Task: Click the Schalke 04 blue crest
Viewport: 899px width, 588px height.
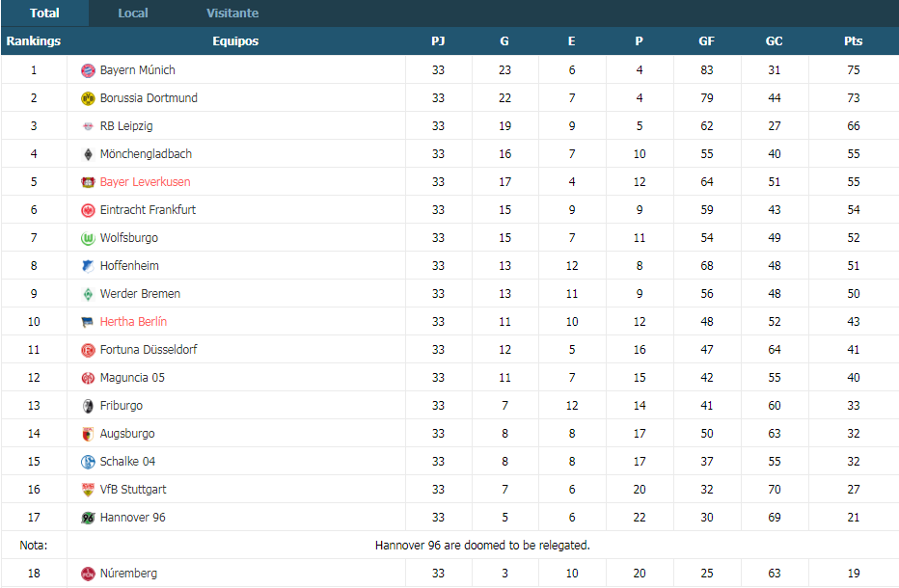Action: click(88, 462)
